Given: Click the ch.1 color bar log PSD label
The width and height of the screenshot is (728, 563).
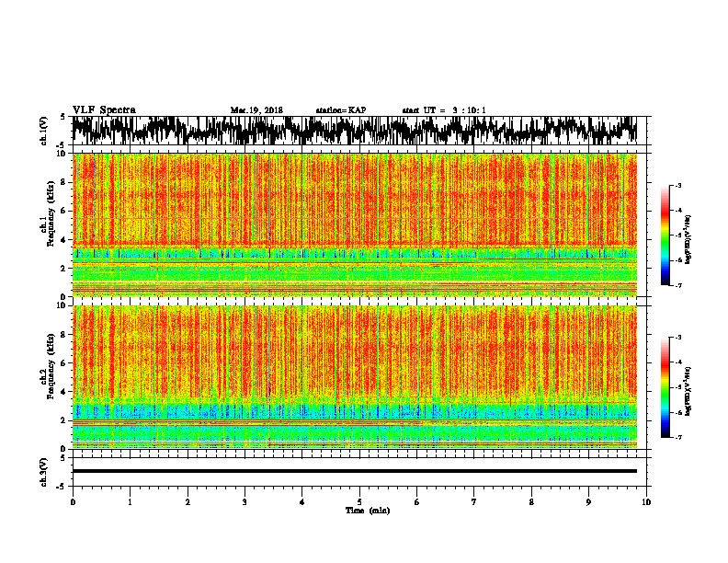Looking at the screenshot, I should (x=688, y=240).
